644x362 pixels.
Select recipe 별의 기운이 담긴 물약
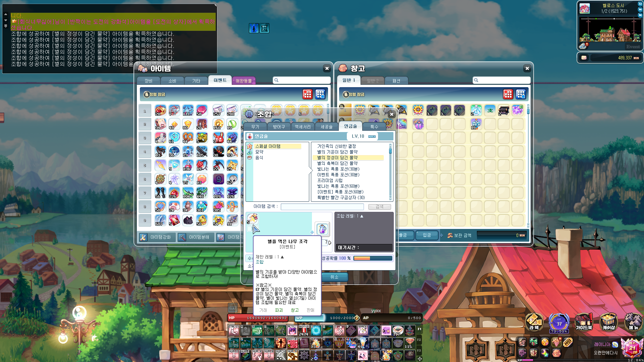[337, 152]
